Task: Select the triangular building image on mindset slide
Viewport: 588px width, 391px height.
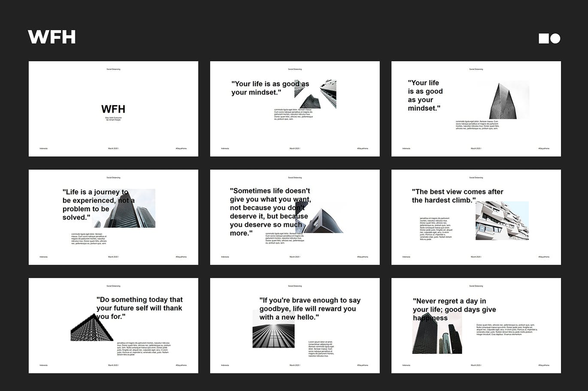Action: pos(509,100)
